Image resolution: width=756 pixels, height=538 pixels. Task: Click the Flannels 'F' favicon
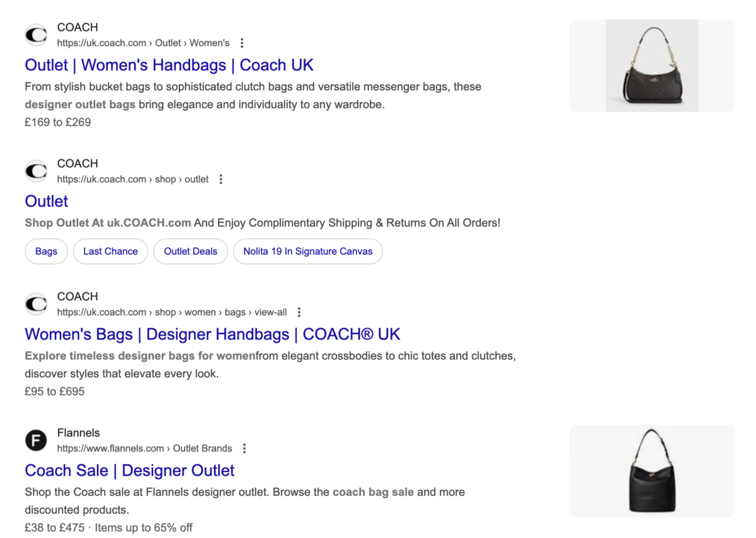pos(36,440)
